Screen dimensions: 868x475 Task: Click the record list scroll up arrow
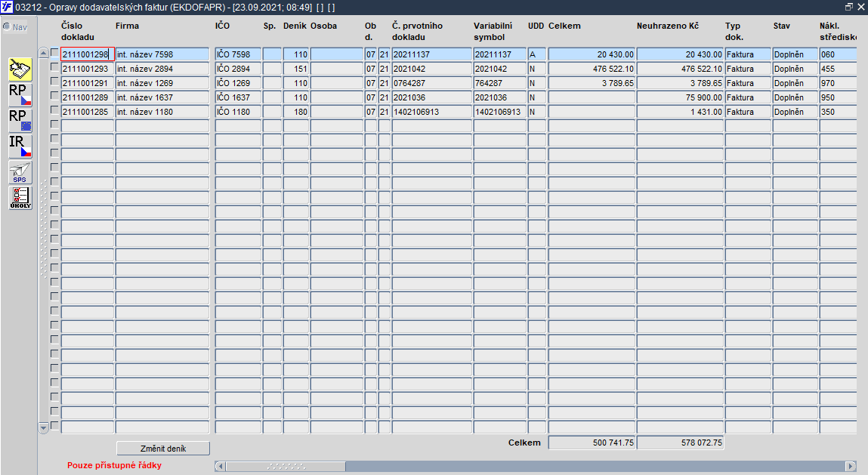tap(44, 53)
